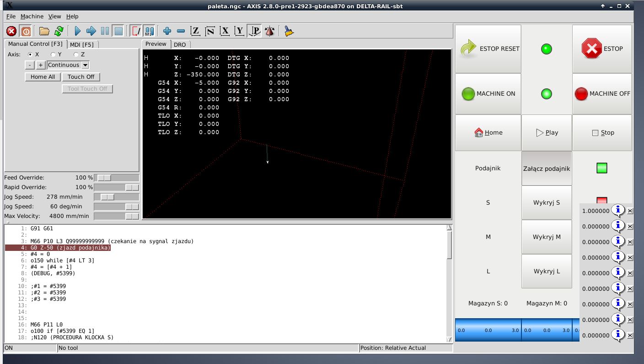
Task: Select code line 'G0 Z-50 (zjazd podajnika)'
Action: coord(71,248)
